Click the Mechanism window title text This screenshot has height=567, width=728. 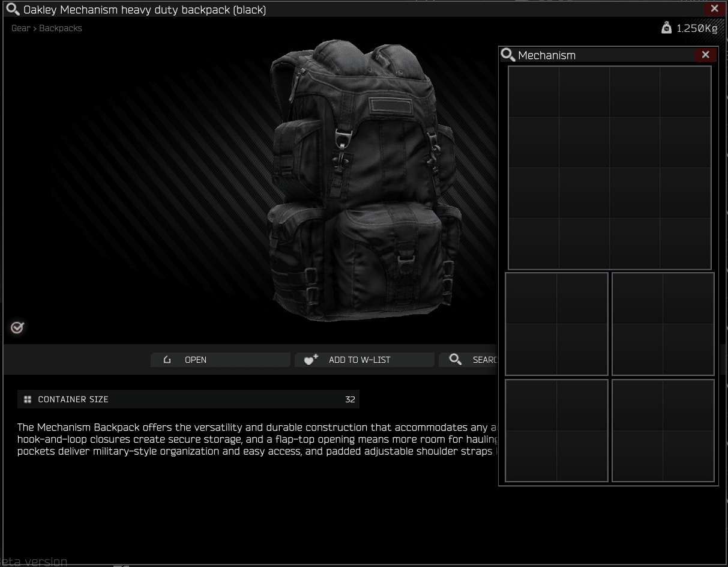coord(547,55)
